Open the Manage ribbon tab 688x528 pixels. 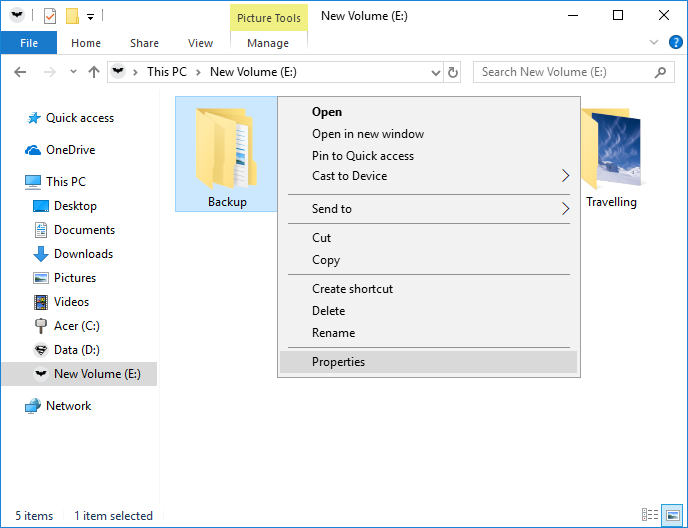tap(268, 43)
